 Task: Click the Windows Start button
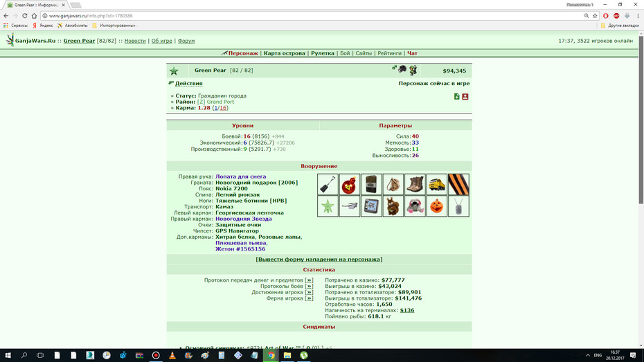coord(8,356)
